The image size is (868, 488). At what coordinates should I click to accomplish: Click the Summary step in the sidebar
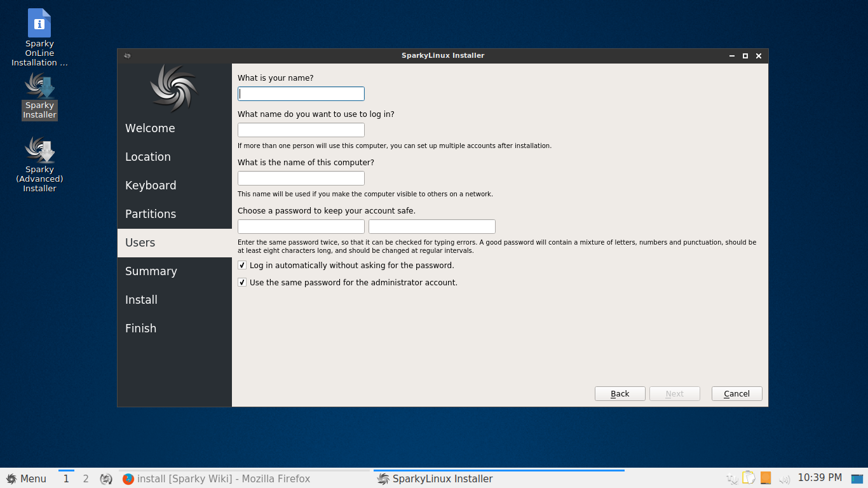pos(175,271)
